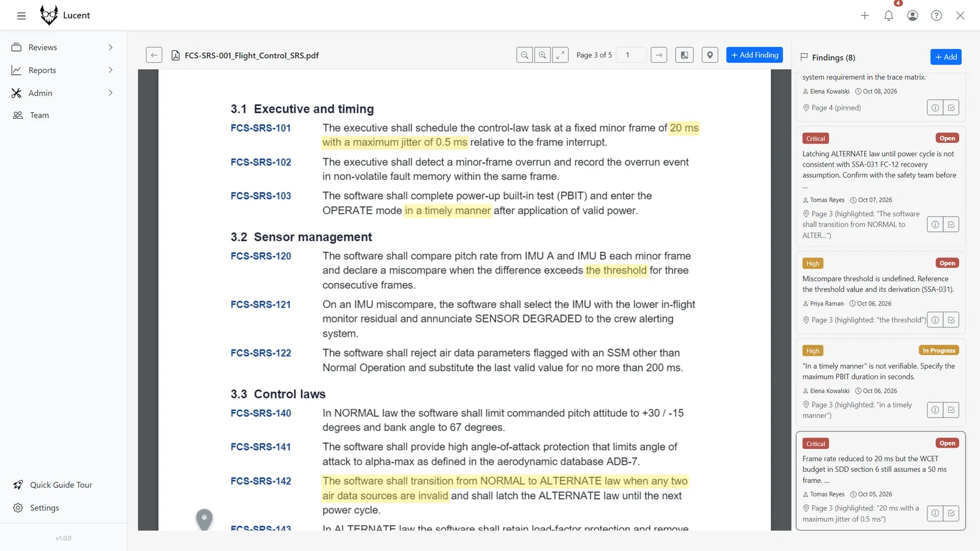Click the plus icon in top bar
Screen dimensions: 980x551
(x=865, y=16)
